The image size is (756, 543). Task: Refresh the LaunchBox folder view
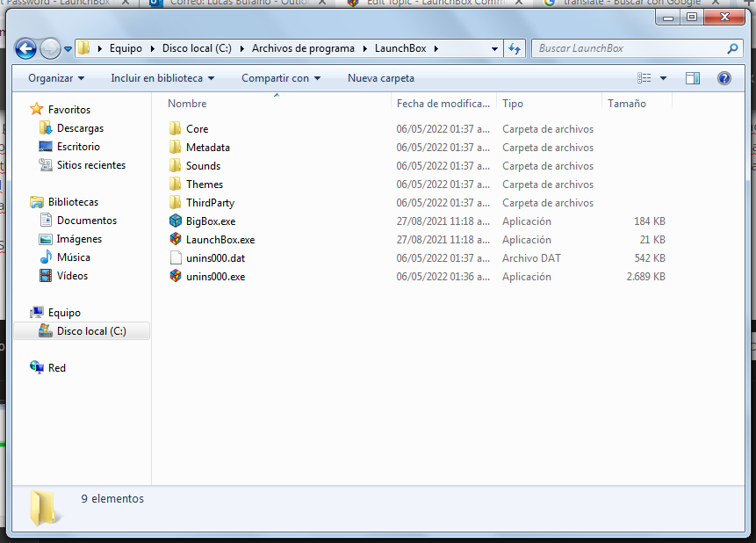515,48
